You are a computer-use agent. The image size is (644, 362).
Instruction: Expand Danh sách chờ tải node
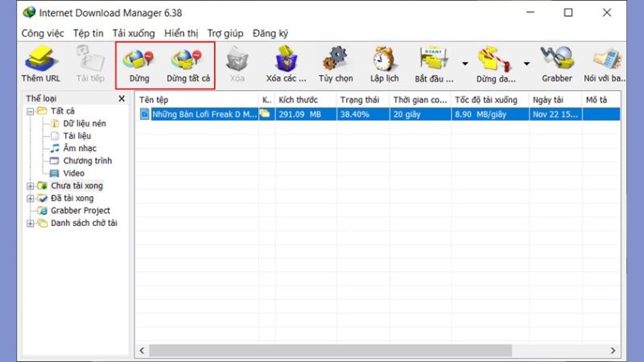30,224
